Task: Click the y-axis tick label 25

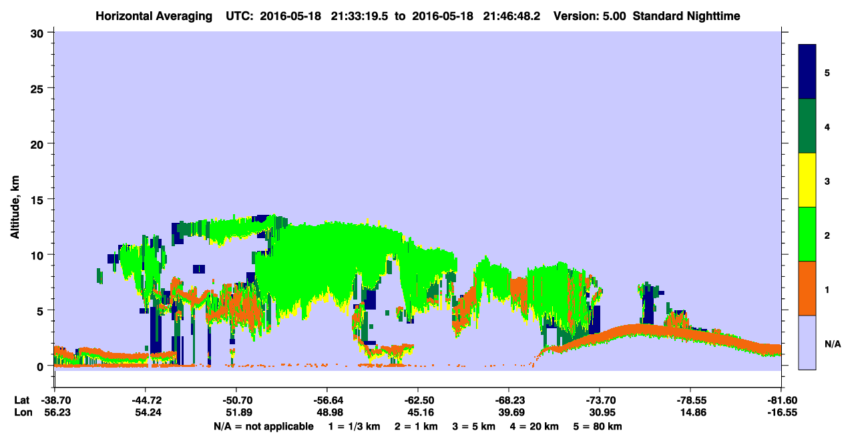Action: click(38, 88)
